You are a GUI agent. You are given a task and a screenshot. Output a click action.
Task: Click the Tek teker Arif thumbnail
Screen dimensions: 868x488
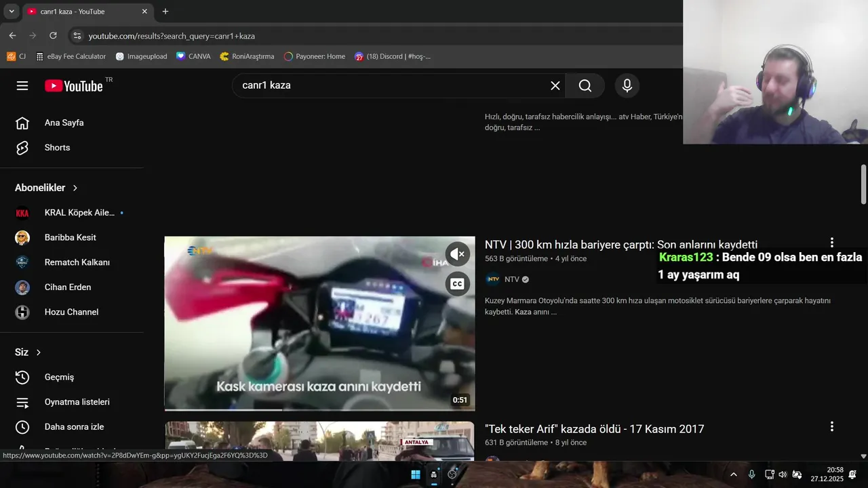coord(319,441)
